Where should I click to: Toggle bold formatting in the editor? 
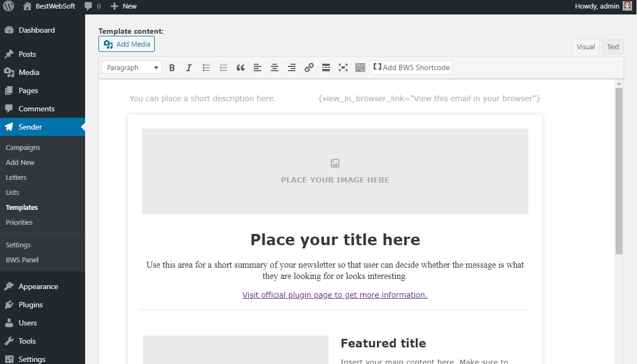click(x=172, y=67)
